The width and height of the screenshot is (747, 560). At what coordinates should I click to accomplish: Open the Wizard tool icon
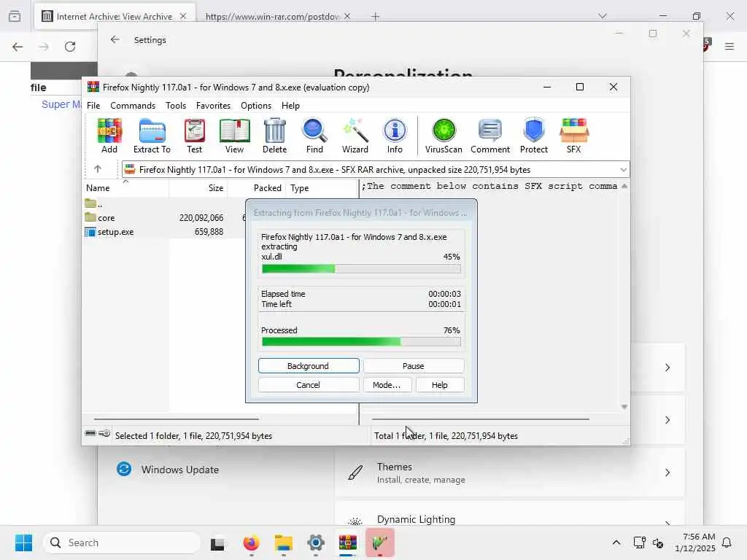[355, 136]
